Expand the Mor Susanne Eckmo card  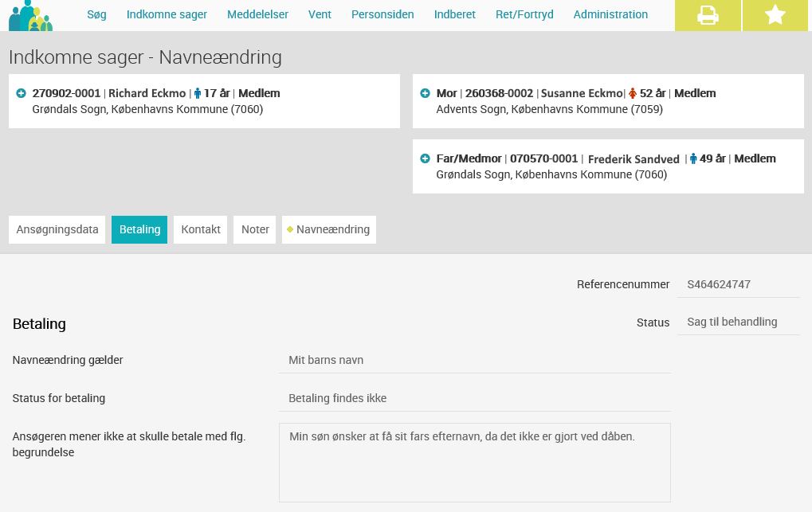coord(426,93)
